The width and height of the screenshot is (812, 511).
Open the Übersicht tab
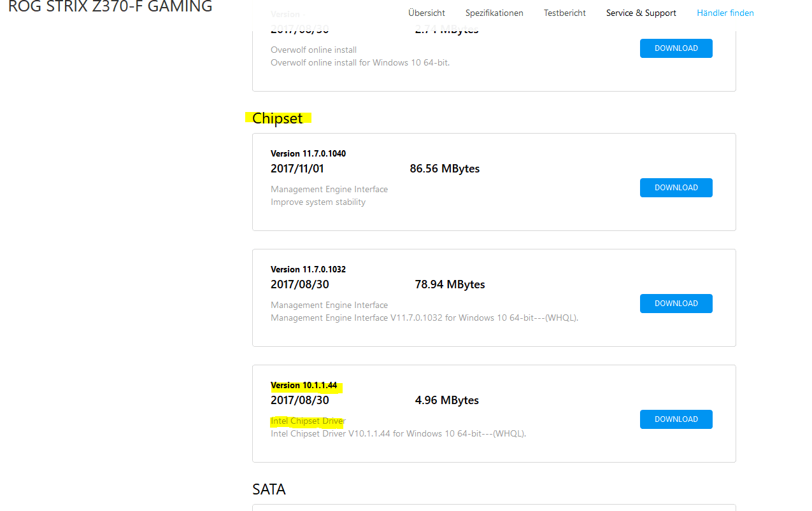[427, 13]
